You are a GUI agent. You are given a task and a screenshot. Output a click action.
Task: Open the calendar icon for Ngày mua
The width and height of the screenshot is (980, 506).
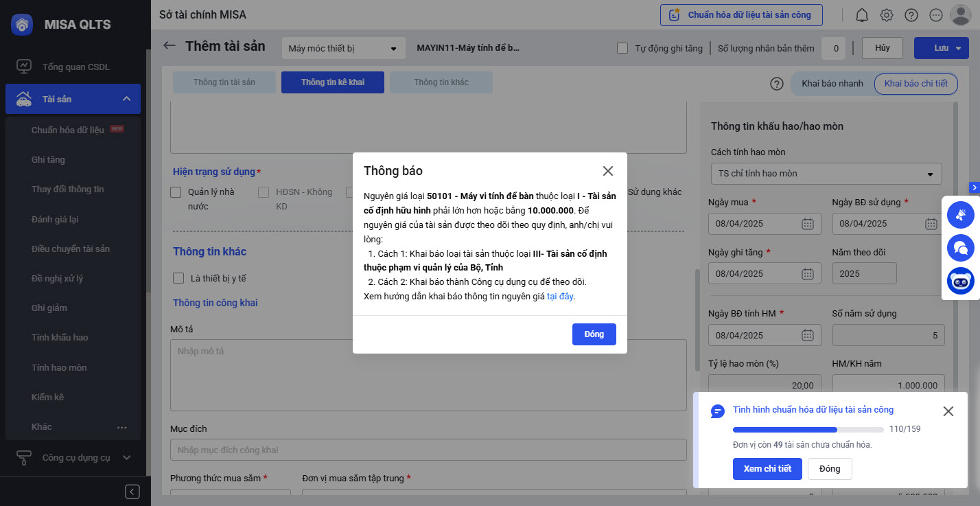click(808, 224)
